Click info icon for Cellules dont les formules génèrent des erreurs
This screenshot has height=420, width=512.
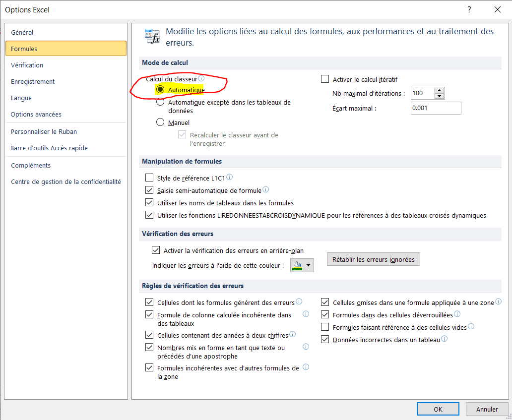click(x=299, y=301)
